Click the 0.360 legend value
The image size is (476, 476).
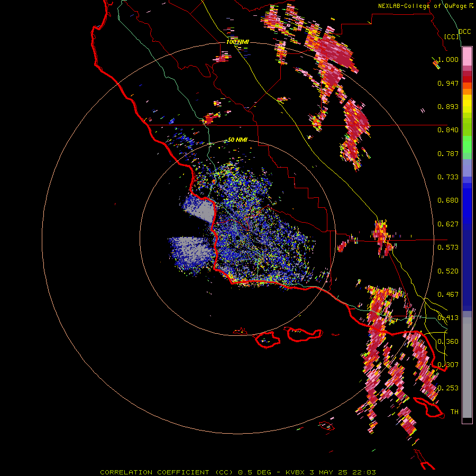pos(448,342)
